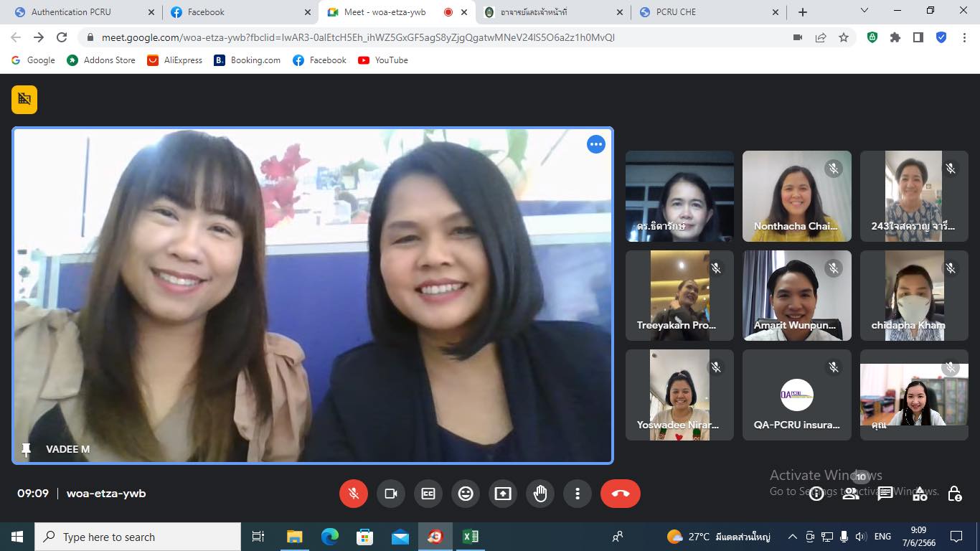Open host controls lock icon
This screenshot has height=551, width=980.
pyautogui.click(x=954, y=494)
